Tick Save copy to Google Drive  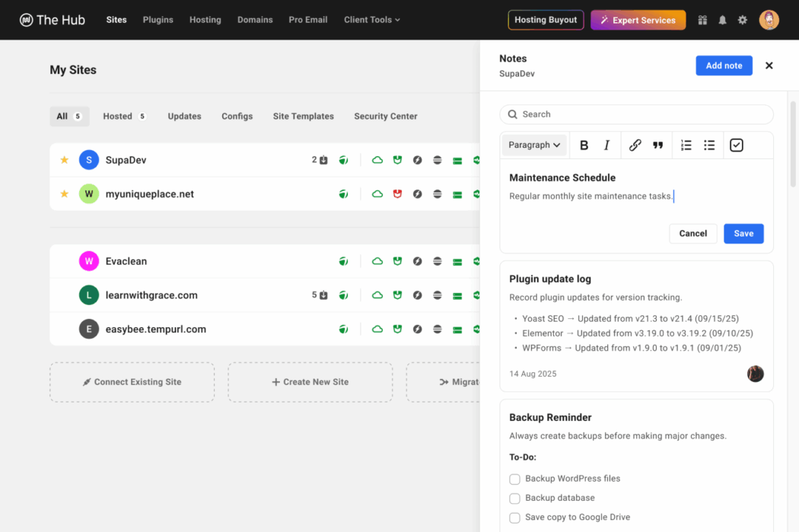point(515,517)
